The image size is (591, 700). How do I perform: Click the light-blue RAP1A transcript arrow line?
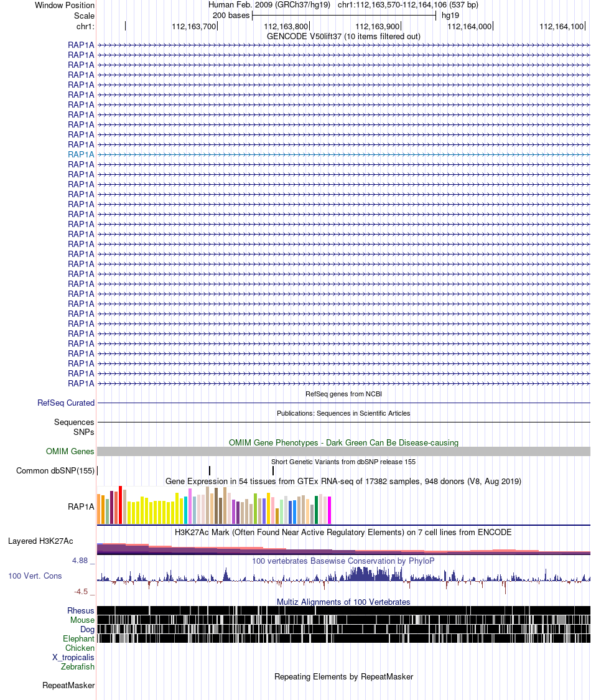pos(343,154)
